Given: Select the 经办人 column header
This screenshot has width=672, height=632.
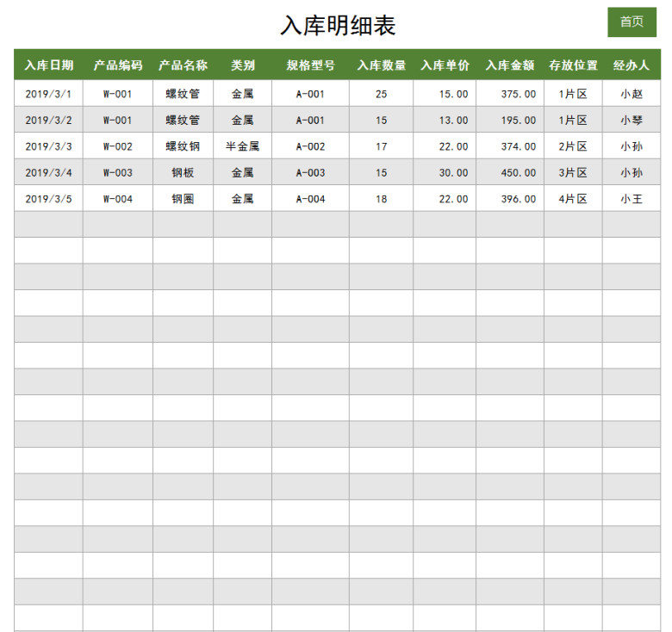Looking at the screenshot, I should (632, 65).
